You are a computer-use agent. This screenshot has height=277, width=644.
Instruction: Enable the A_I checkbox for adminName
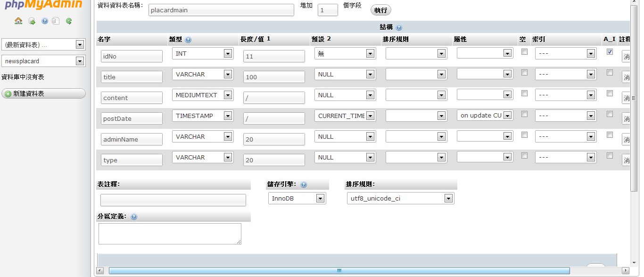tap(610, 135)
